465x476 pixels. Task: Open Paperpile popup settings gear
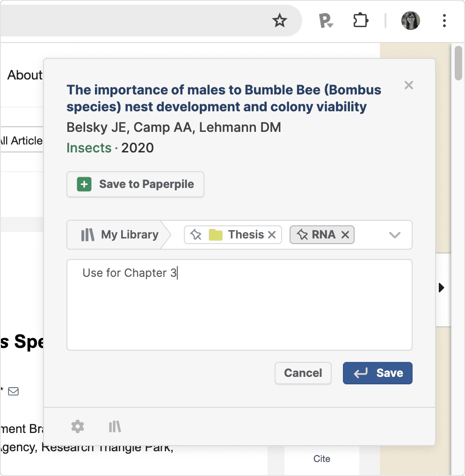click(78, 426)
